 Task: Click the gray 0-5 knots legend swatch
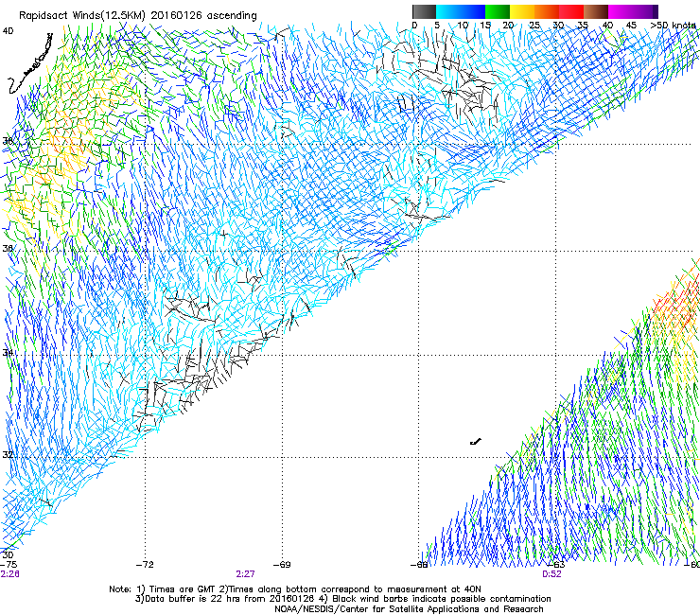(424, 11)
